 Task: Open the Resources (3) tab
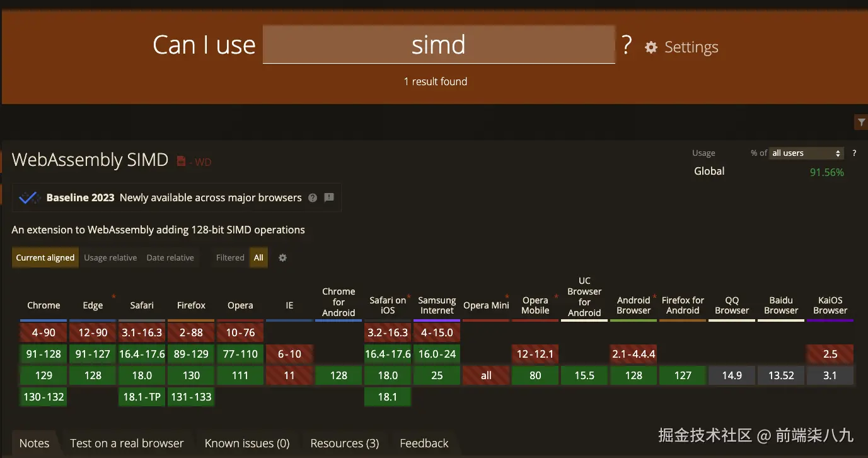345,443
